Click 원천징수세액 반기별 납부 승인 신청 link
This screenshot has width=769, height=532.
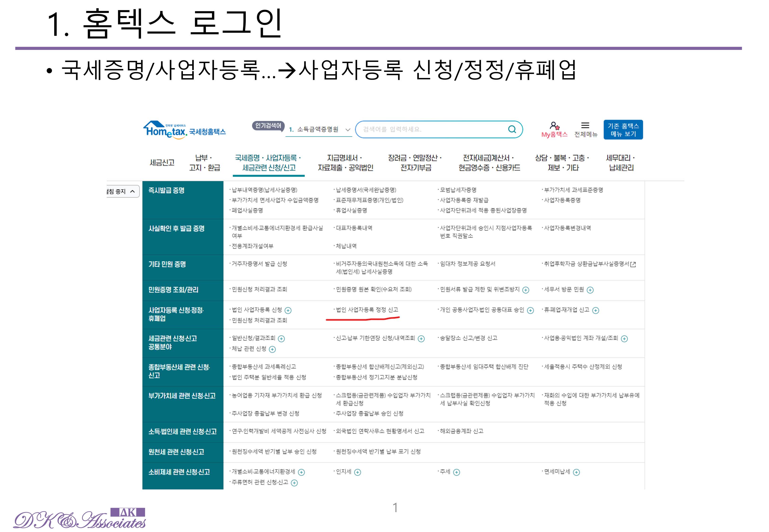274,452
